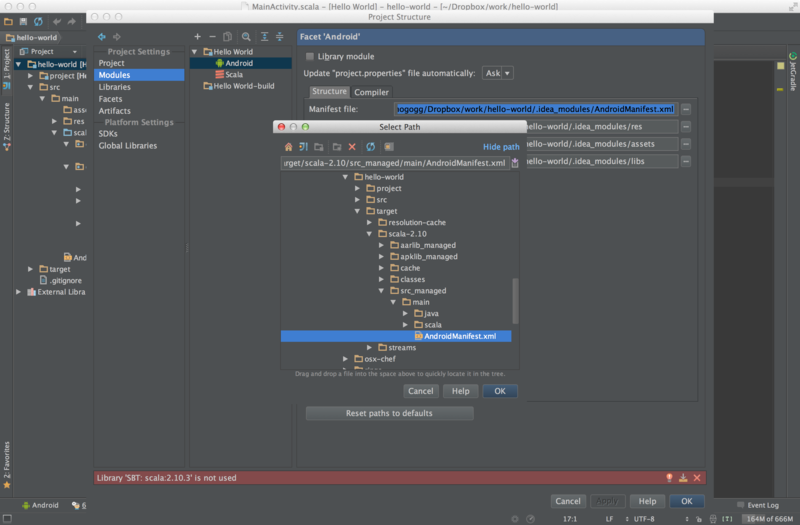This screenshot has width=800, height=525.
Task: Delete selected item with red X icon
Action: tap(352, 147)
